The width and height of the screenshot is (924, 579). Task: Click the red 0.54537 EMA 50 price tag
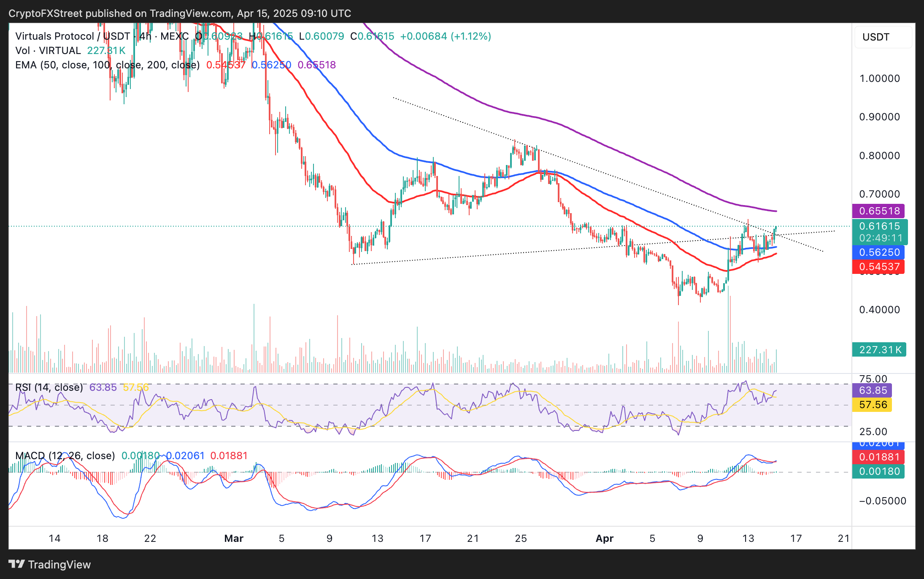(x=879, y=267)
